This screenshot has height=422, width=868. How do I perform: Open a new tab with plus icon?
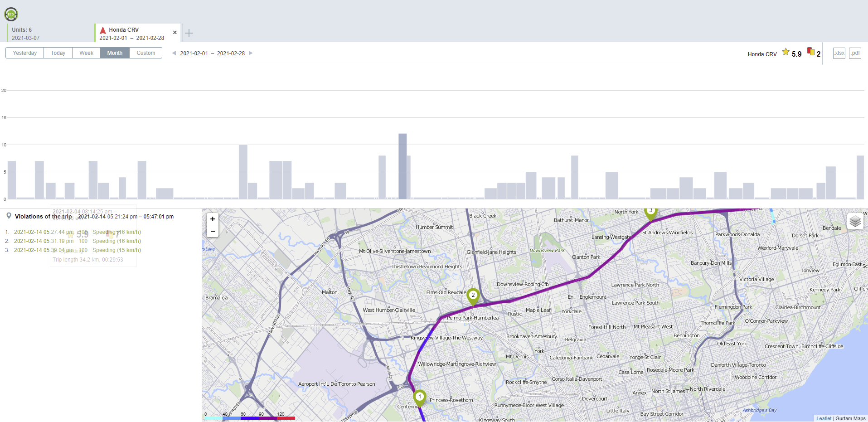tap(189, 33)
